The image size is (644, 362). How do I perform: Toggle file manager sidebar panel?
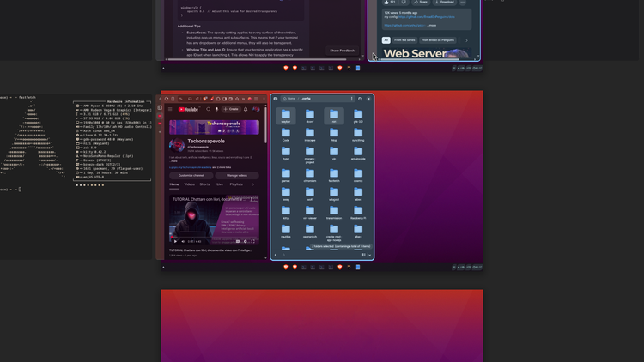click(x=276, y=99)
